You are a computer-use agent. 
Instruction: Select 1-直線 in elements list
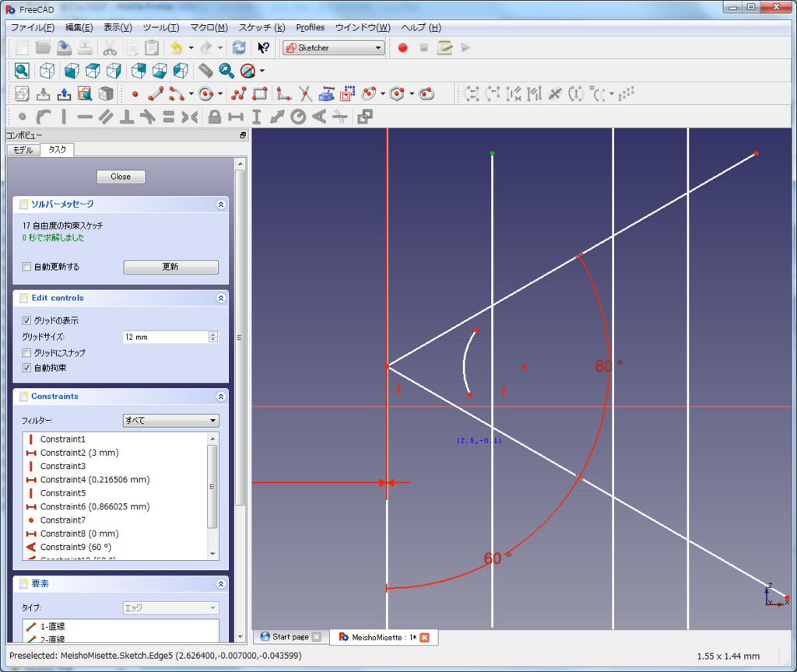tap(52, 626)
